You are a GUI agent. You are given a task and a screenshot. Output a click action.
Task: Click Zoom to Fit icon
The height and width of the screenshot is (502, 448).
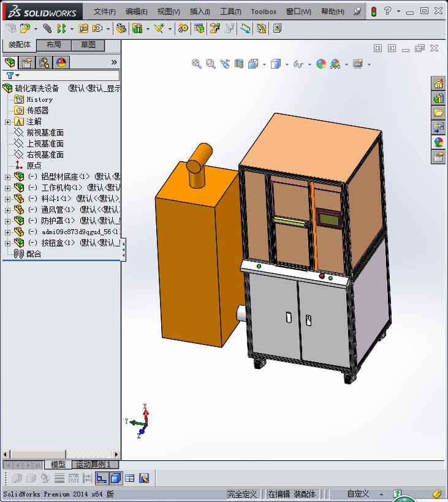tap(197, 64)
